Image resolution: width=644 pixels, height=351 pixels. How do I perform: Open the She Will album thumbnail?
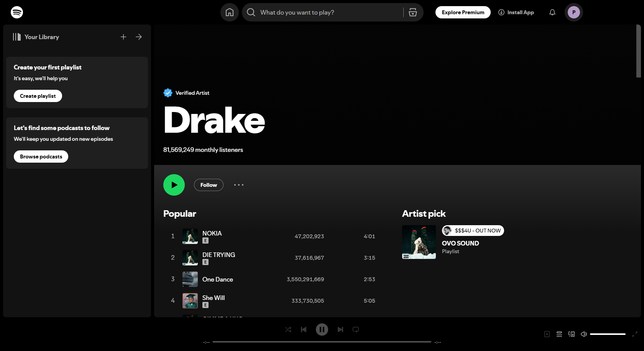190,301
